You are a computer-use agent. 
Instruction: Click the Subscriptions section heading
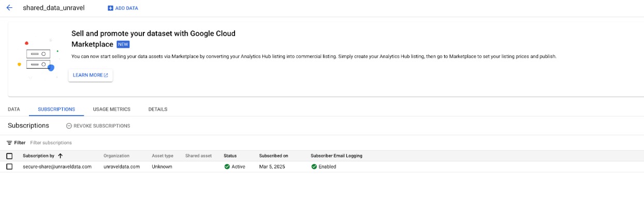(x=28, y=126)
